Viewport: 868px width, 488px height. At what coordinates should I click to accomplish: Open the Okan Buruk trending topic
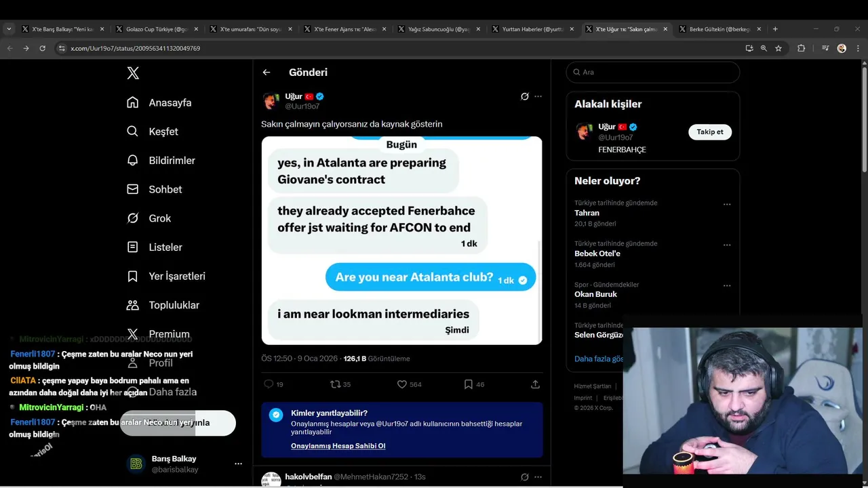[595, 294]
